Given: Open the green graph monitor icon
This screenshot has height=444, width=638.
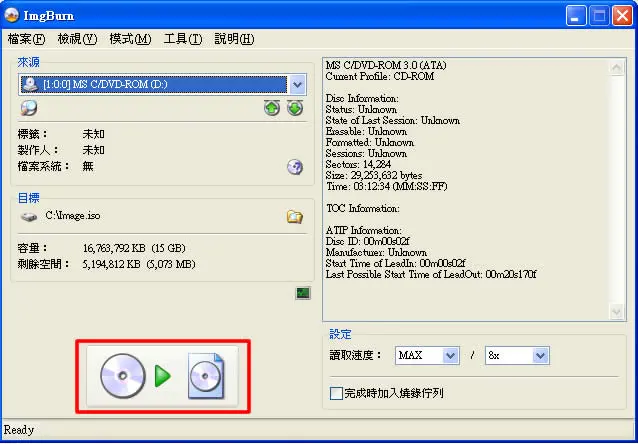Looking at the screenshot, I should coord(303,293).
